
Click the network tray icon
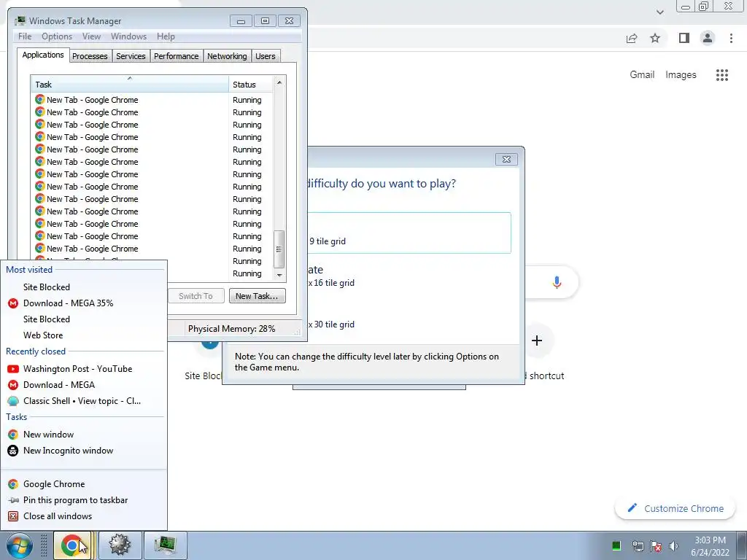638,546
